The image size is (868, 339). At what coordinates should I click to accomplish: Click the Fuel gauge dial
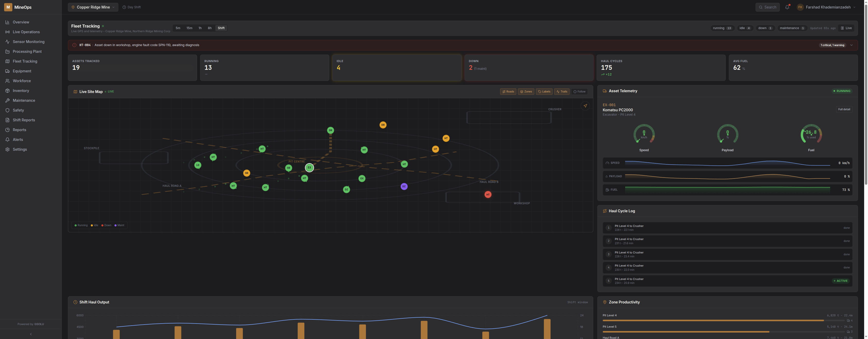pos(811,134)
